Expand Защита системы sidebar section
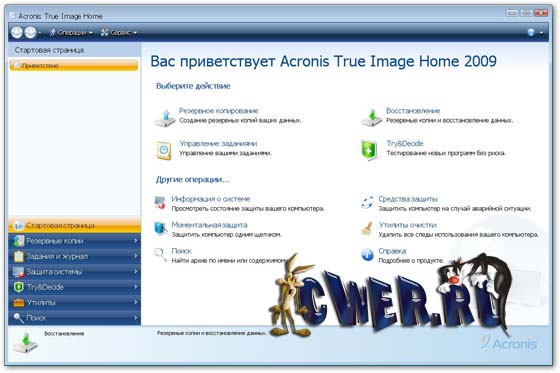560x373 pixels. click(75, 272)
